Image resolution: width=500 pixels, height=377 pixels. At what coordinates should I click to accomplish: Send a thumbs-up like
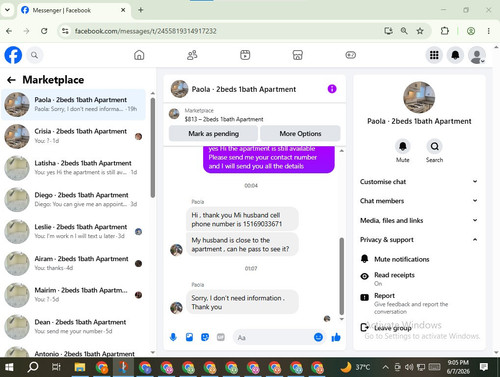[336, 337]
